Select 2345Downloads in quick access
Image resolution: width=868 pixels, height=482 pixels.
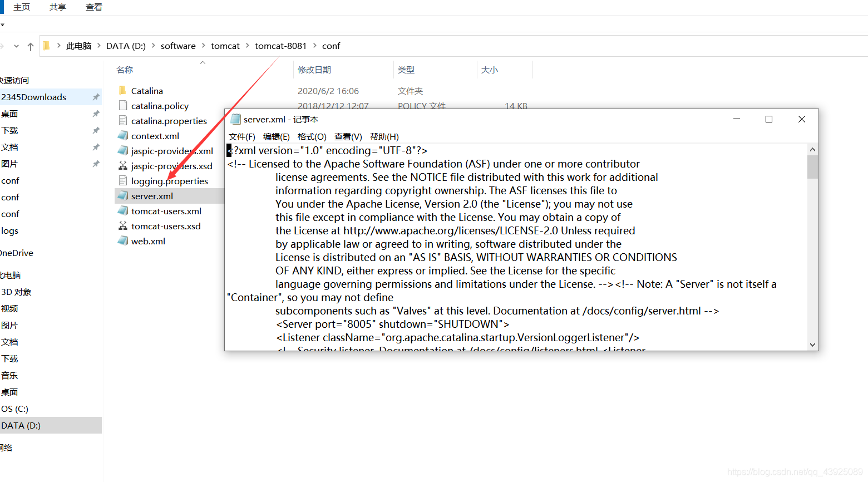(33, 97)
